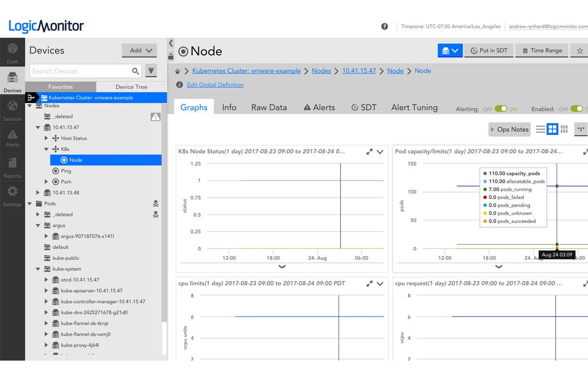Expand K8s Node Status graph fullscreen
The image size is (588, 392).
tap(369, 152)
